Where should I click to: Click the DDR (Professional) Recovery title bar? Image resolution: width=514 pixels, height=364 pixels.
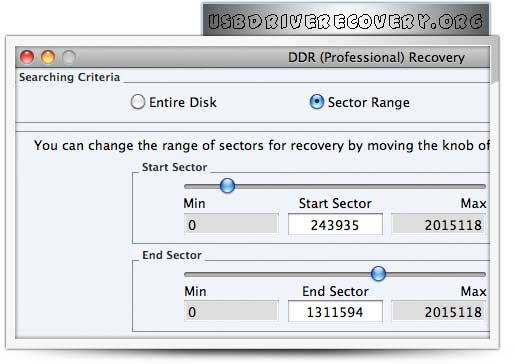coord(253,57)
